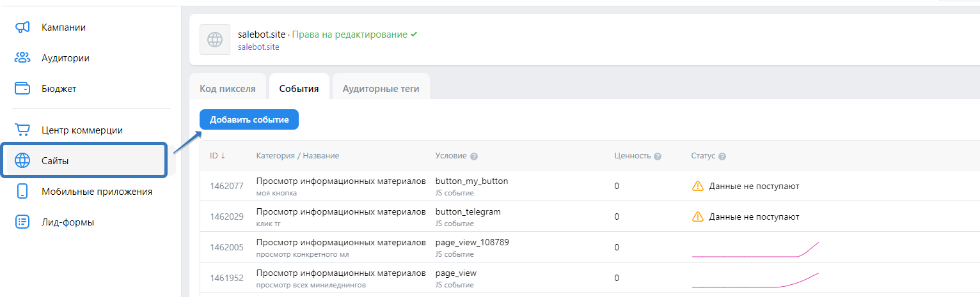
Task: Open Центр коммерции cart icon
Action: click(22, 130)
